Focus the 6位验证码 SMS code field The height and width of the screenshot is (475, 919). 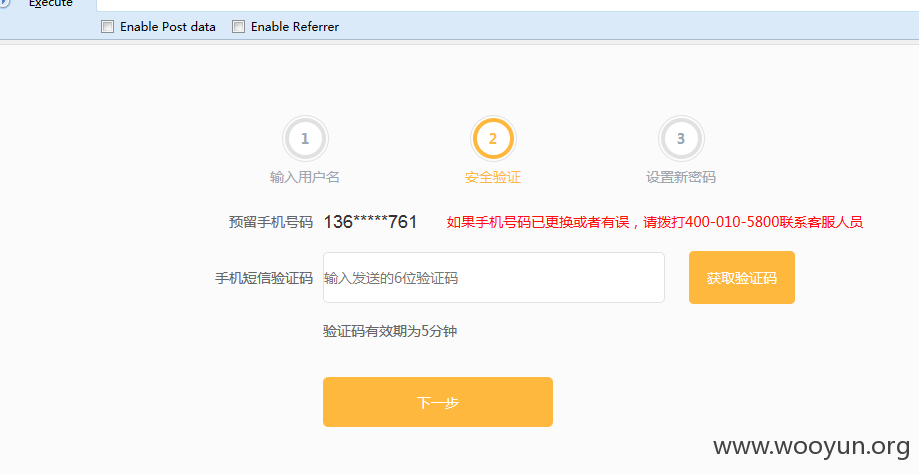[x=493, y=277]
